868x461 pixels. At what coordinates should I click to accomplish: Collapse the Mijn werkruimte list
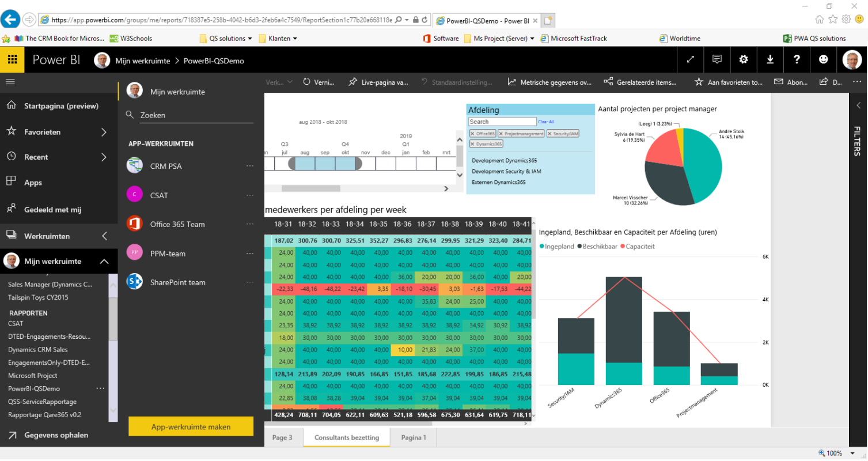104,260
